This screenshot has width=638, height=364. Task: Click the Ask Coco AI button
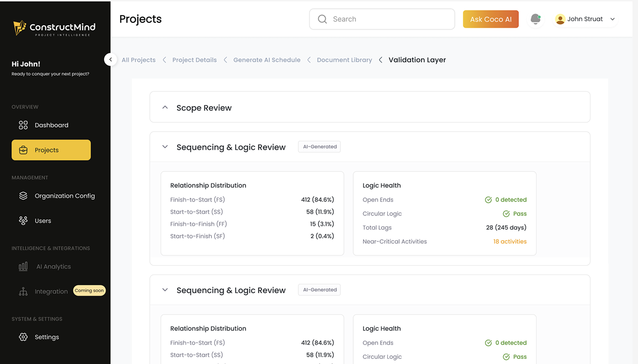[x=490, y=19]
